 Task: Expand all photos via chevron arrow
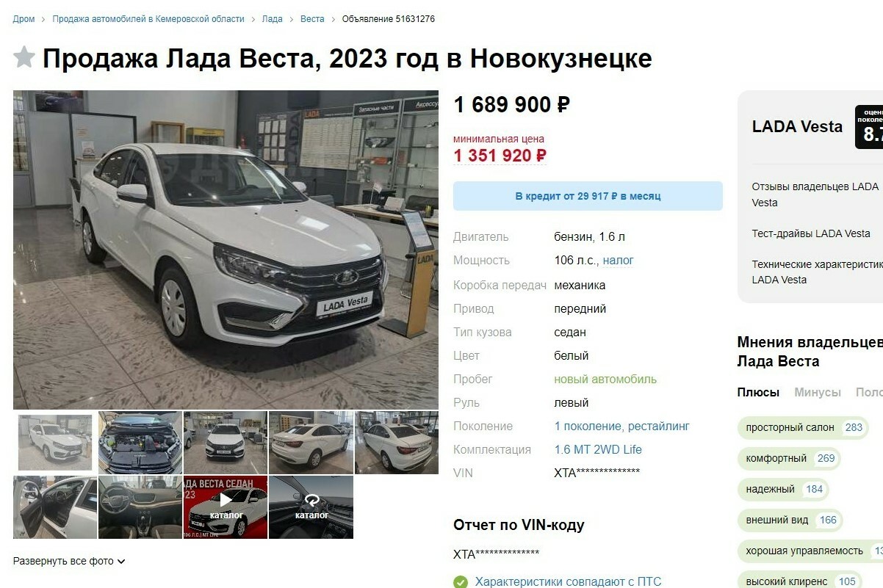[x=121, y=562]
